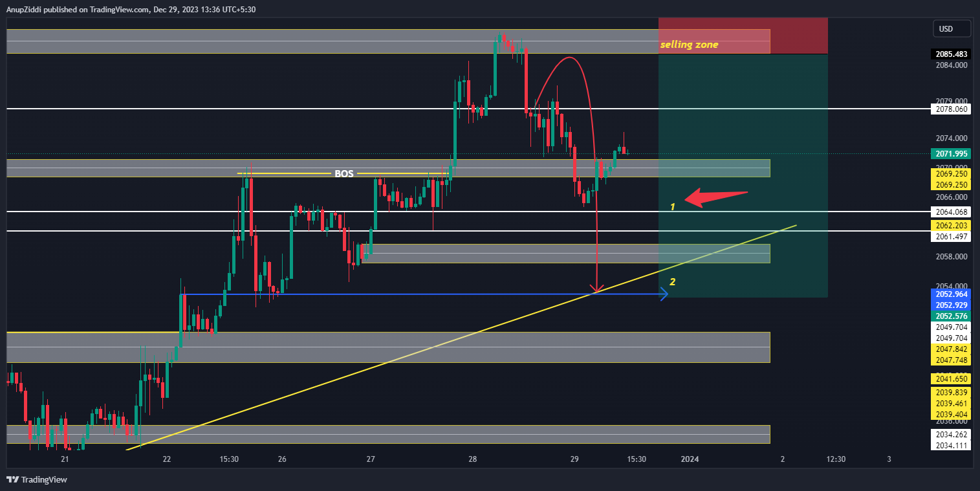Click the 2085.483 price label
Image resolution: width=980 pixels, height=491 pixels.
click(952, 54)
